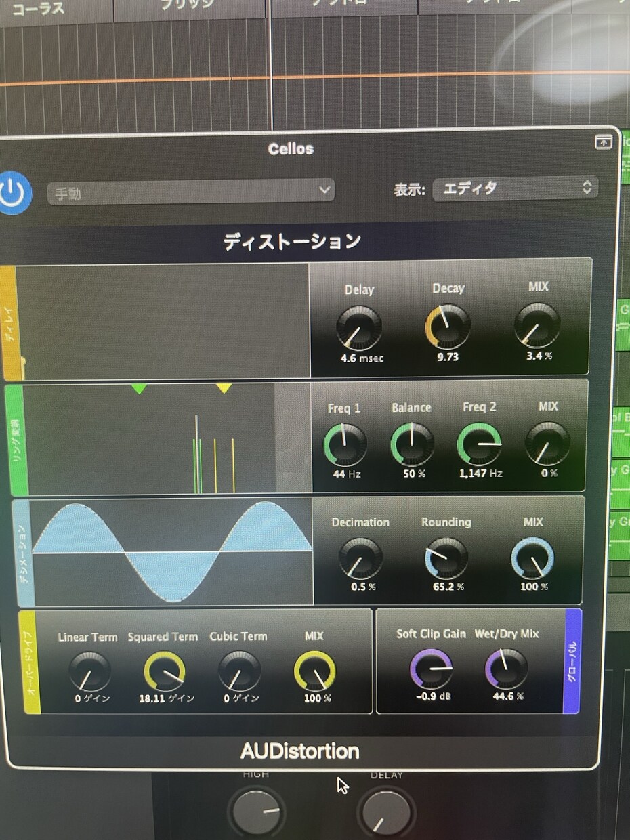Click the 44.6 % wet/dry value
The height and width of the screenshot is (840, 630).
[507, 696]
